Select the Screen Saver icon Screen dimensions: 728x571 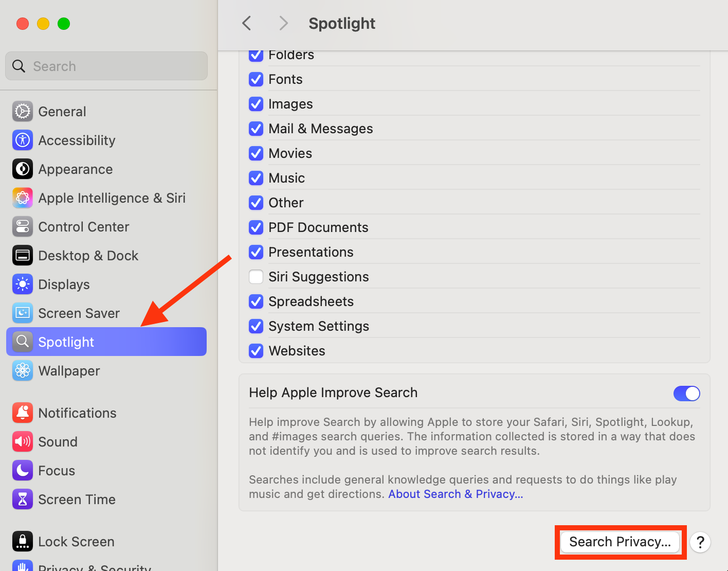click(22, 313)
